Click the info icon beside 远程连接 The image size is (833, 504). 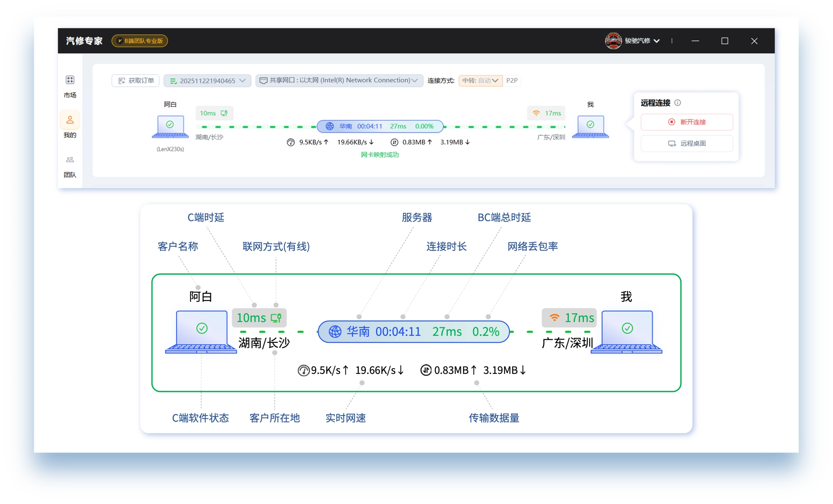click(678, 103)
